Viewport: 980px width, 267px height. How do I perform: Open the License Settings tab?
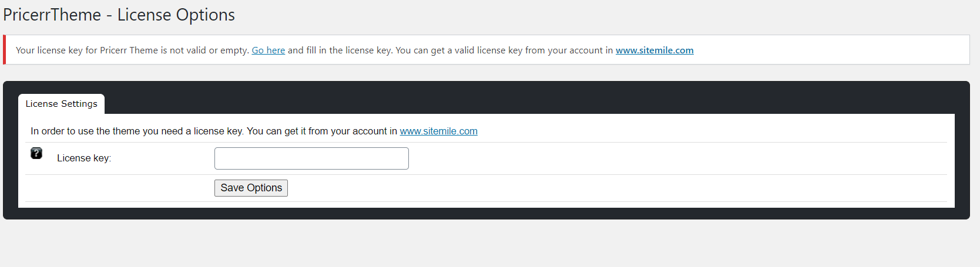(x=61, y=104)
